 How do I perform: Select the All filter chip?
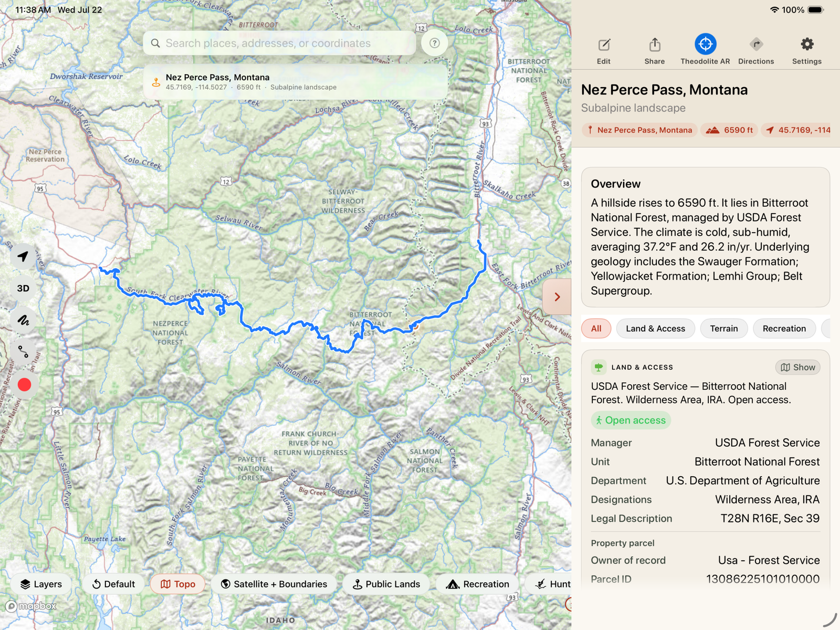coord(596,329)
